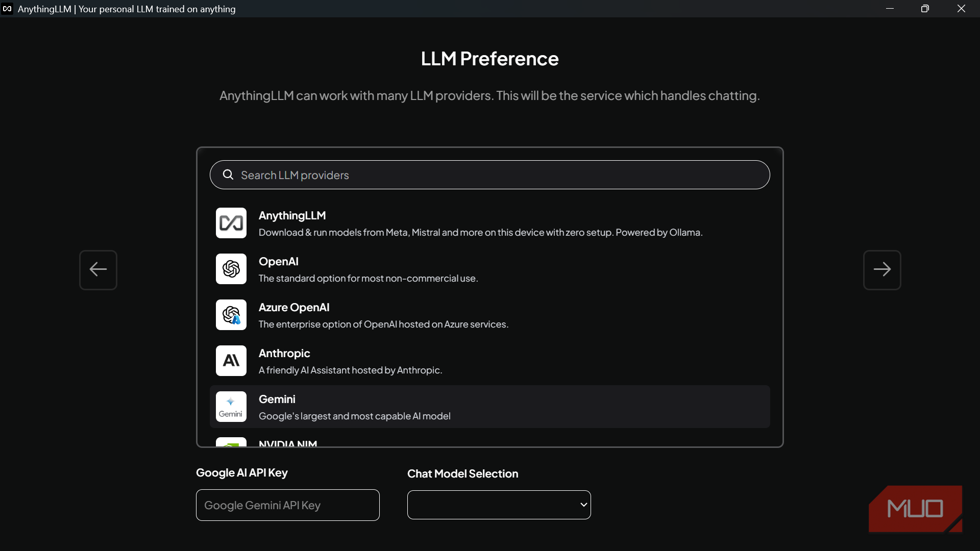Image resolution: width=980 pixels, height=551 pixels.
Task: Select the partially visible NVIDIA NIM row
Action: pos(490,442)
